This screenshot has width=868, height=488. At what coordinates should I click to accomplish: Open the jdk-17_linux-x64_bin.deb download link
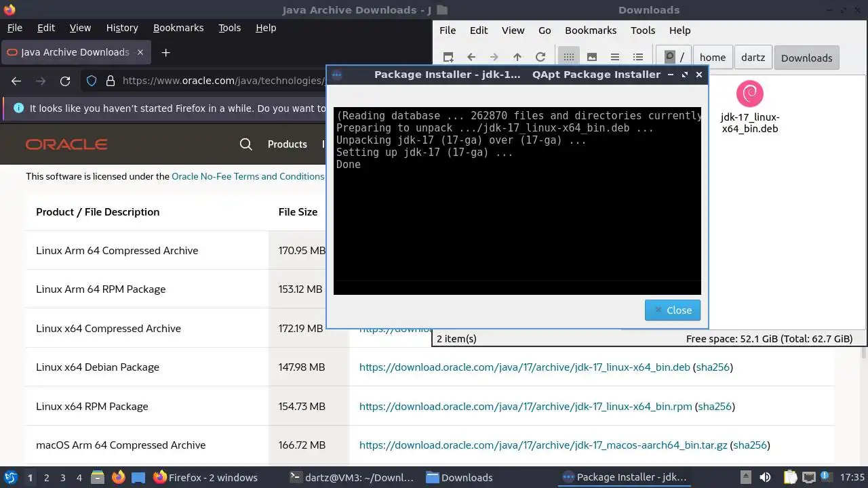(x=524, y=367)
